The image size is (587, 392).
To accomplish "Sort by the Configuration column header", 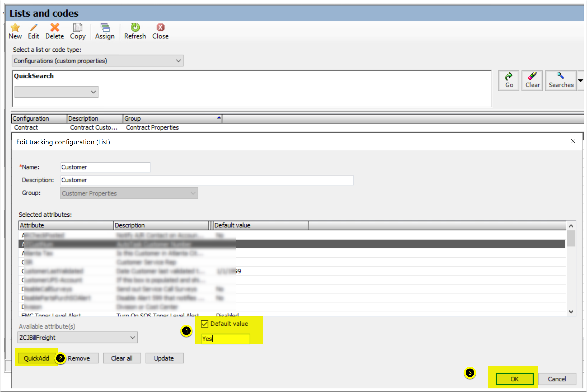I will click(x=39, y=119).
